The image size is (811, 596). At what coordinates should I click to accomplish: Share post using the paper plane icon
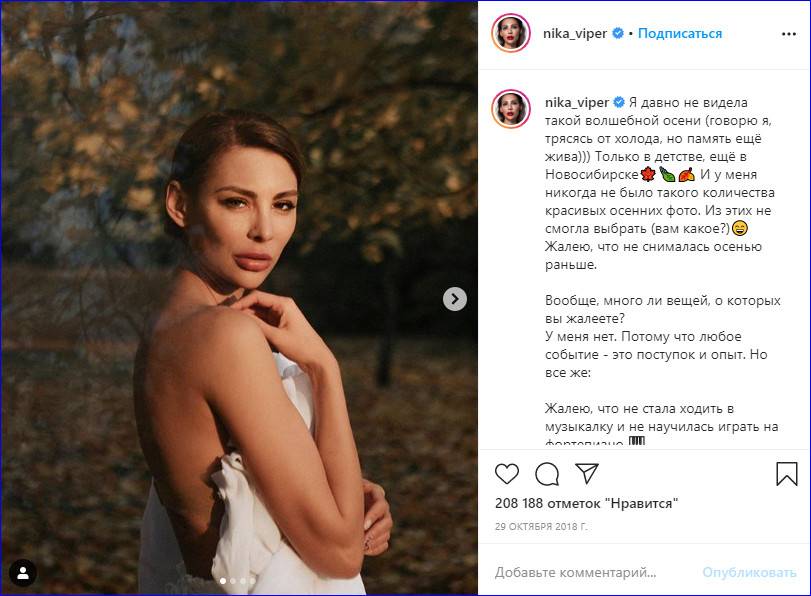click(587, 474)
